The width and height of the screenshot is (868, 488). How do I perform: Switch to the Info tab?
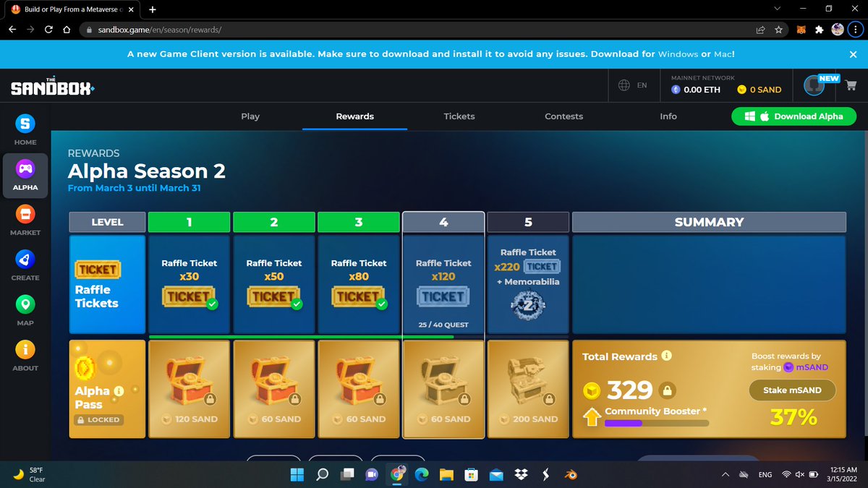[x=668, y=116]
